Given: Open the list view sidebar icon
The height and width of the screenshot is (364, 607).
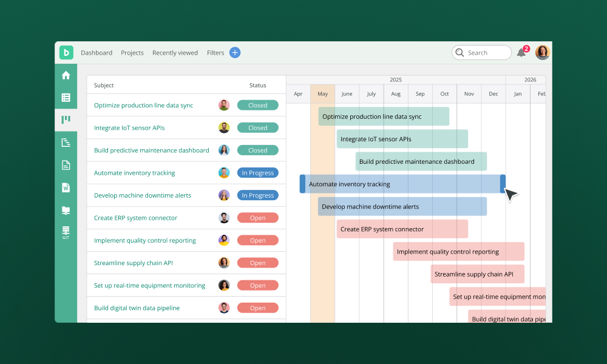Looking at the screenshot, I should 66,98.
